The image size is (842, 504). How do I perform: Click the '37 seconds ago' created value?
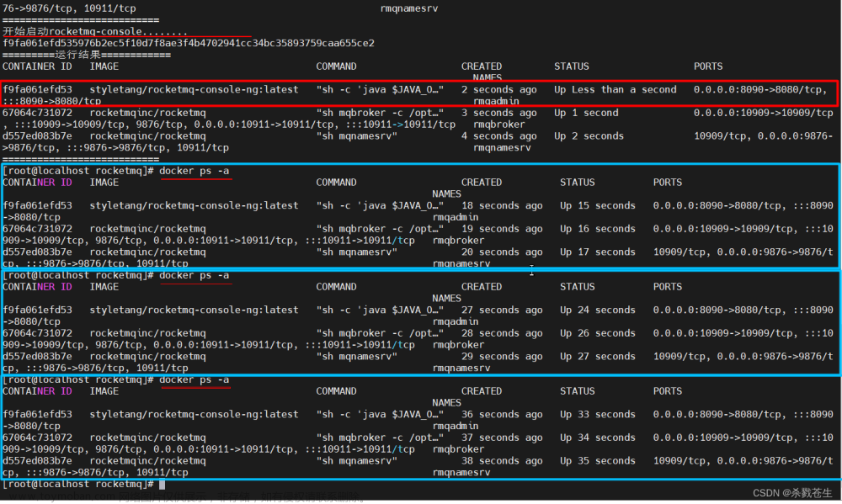coord(502,438)
